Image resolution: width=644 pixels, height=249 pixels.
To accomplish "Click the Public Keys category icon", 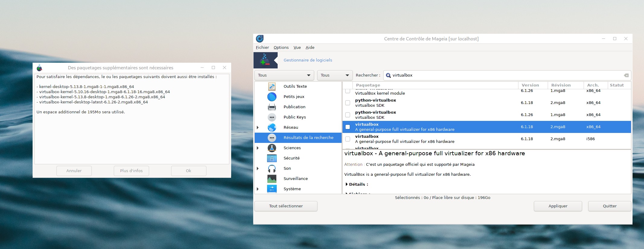I will 272,117.
